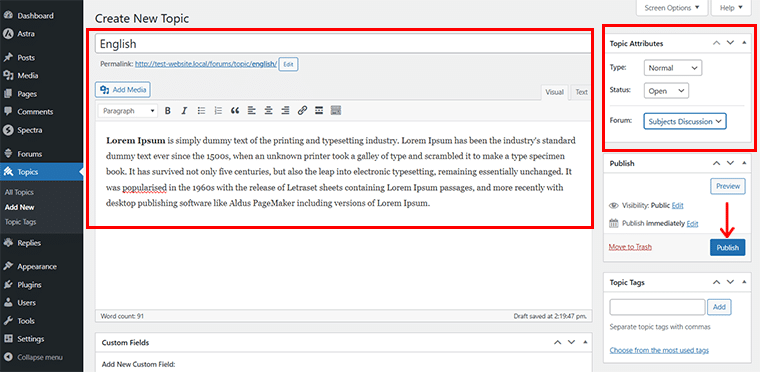
Task: Edit the Visibility setting
Action: (678, 206)
